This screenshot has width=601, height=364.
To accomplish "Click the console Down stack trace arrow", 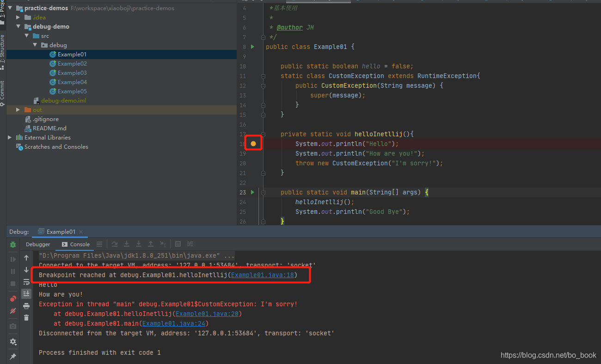I will tap(26, 270).
